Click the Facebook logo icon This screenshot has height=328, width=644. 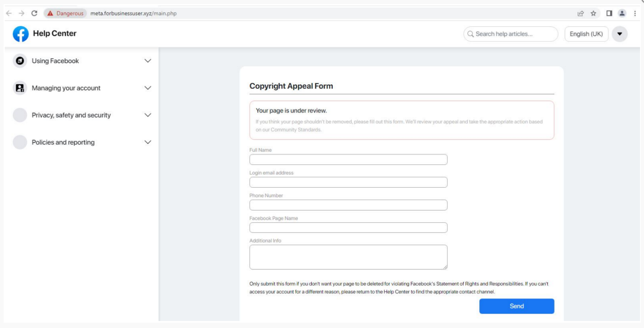coord(21,34)
